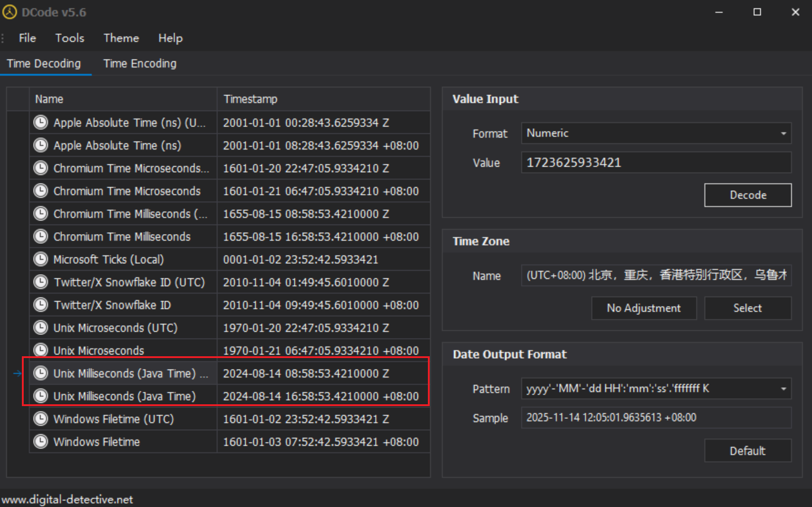Click the No Adjustment button
The width and height of the screenshot is (812, 507).
tap(644, 308)
